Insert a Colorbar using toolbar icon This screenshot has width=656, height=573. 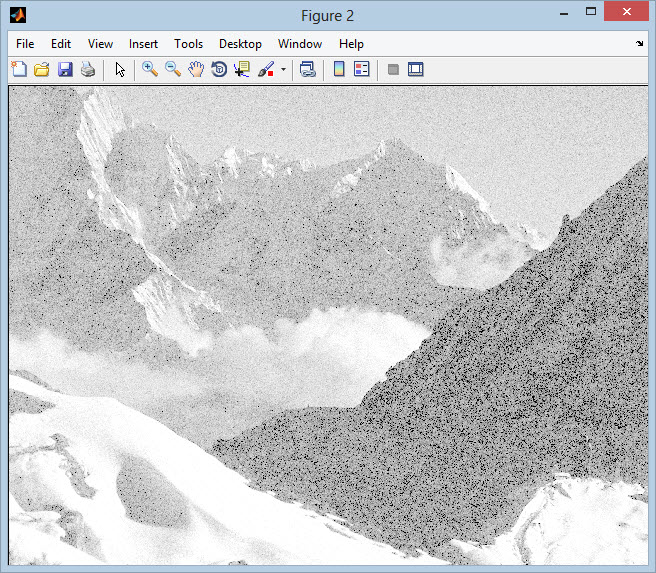coord(339,69)
